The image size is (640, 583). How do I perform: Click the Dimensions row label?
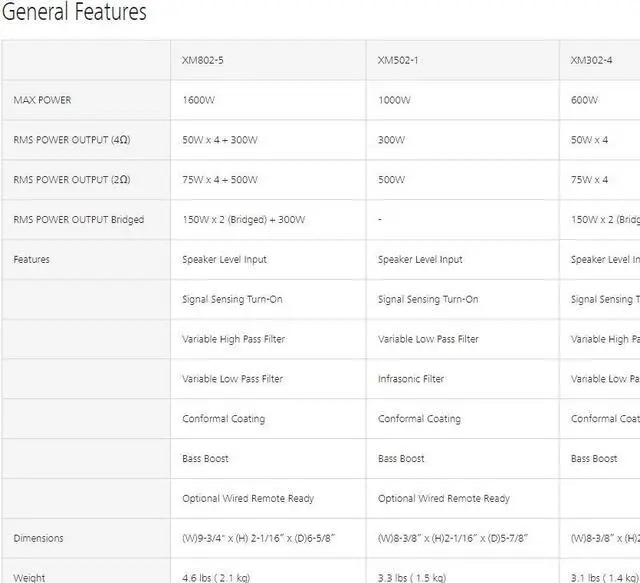pyautogui.click(x=38, y=538)
